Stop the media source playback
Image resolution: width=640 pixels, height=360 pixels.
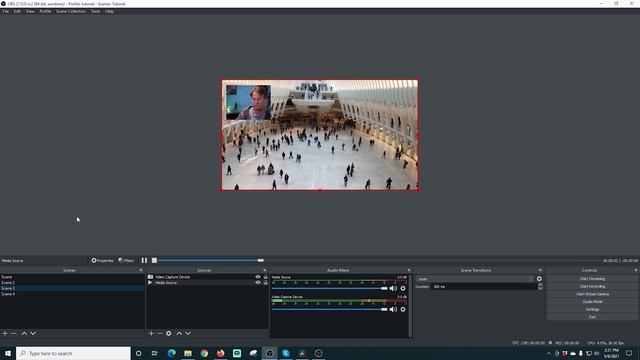154,260
